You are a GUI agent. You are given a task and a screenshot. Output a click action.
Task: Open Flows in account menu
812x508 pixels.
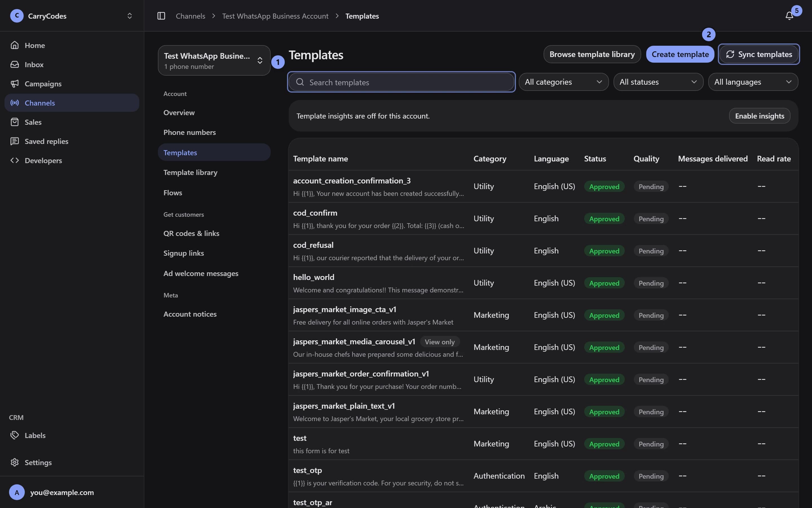tap(214, 192)
